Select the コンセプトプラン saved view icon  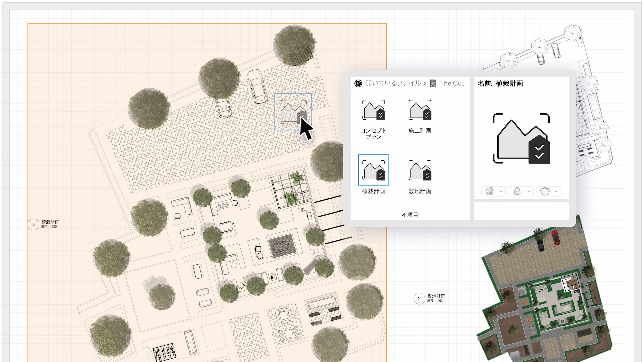click(x=373, y=110)
